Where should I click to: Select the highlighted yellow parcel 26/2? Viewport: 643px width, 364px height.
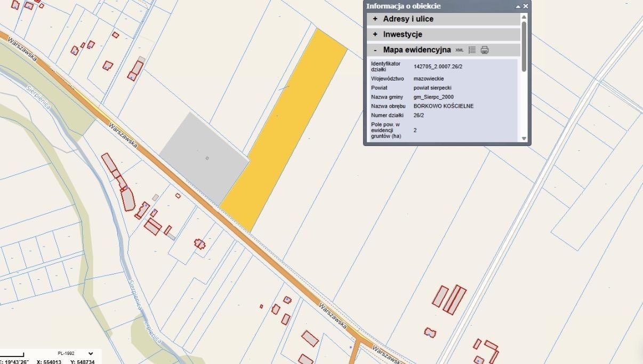[284, 131]
